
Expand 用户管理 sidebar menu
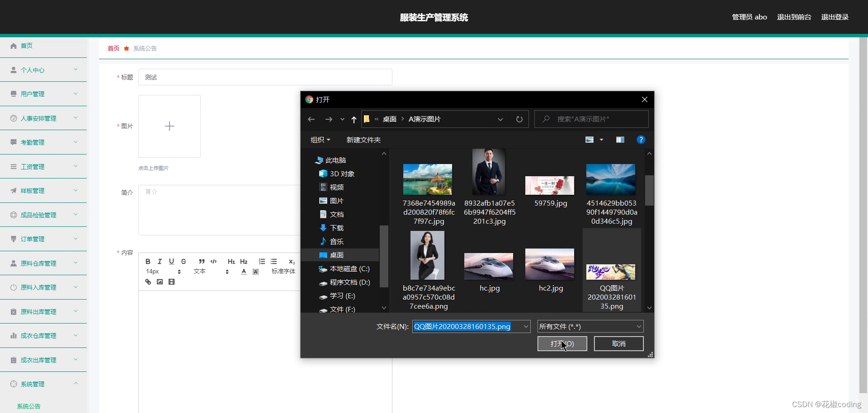point(43,94)
